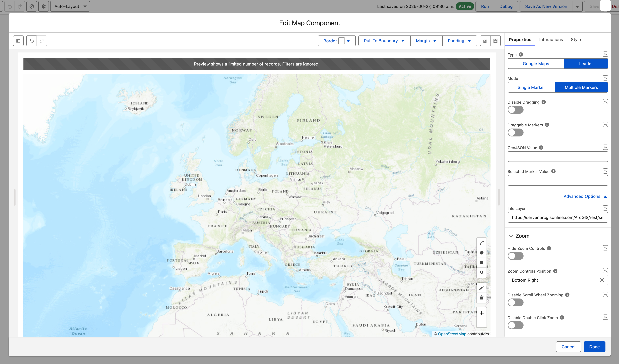This screenshot has height=364, width=619.
Task: Switch to the Interactions tab
Action: 551,39
